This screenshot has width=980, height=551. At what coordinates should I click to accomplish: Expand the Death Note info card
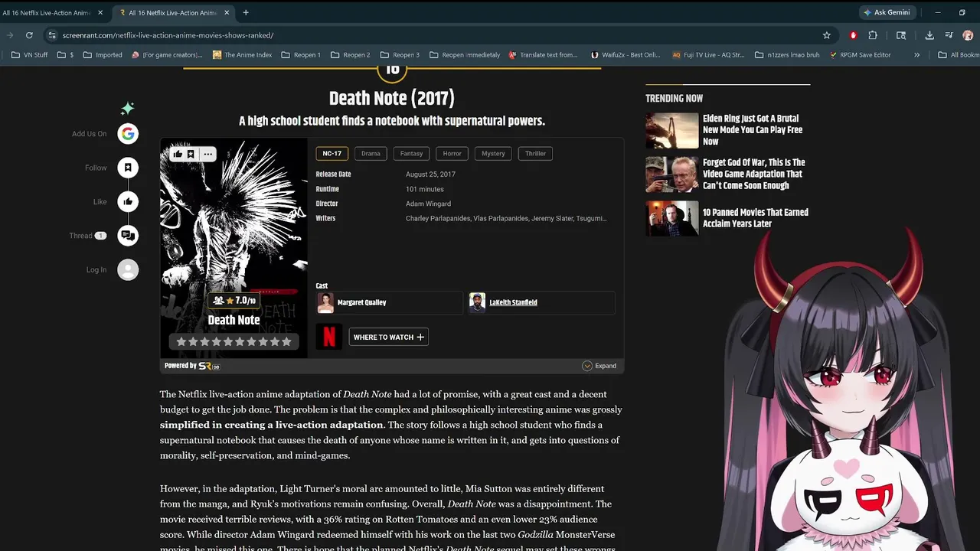pos(599,366)
